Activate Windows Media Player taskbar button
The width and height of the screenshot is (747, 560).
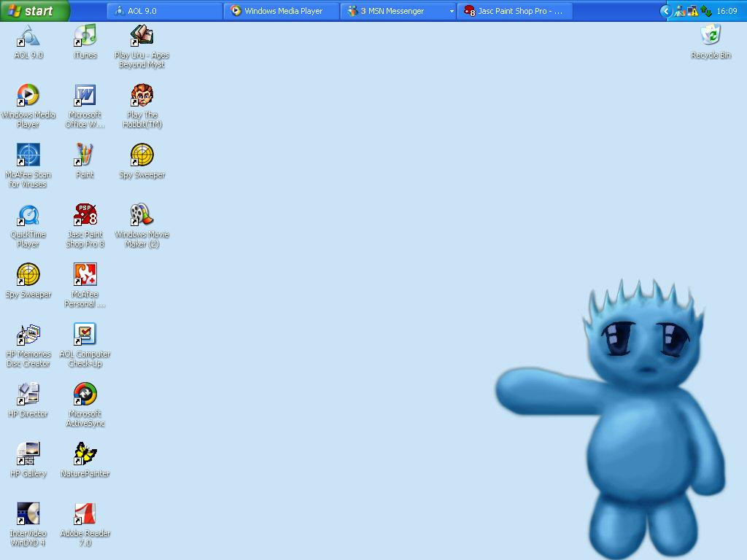click(282, 11)
